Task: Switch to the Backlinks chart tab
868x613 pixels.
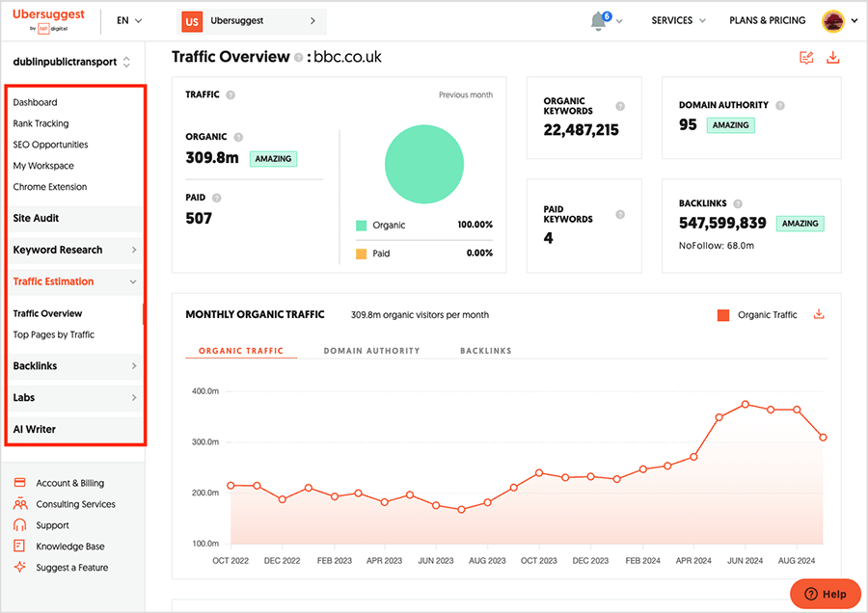Action: coord(485,350)
